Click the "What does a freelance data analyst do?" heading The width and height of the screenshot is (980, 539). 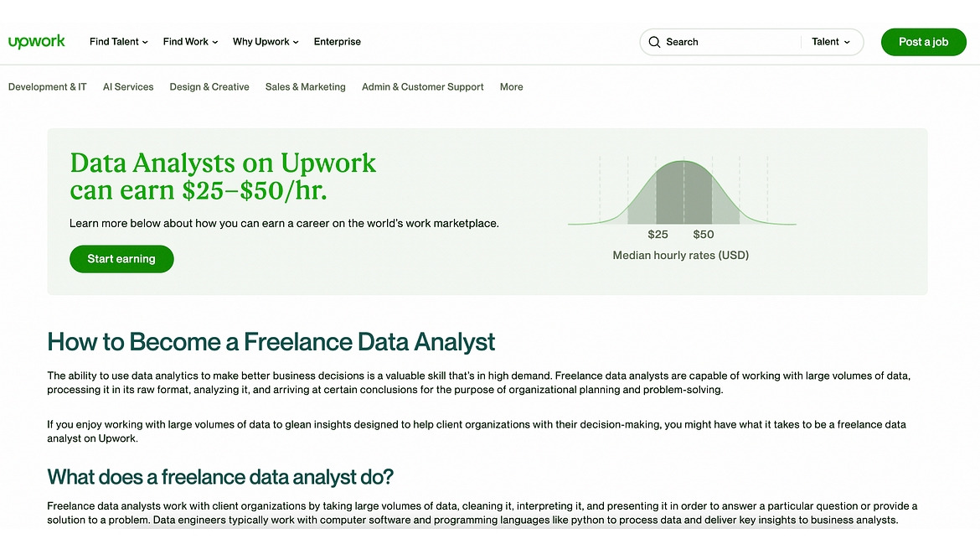point(220,477)
